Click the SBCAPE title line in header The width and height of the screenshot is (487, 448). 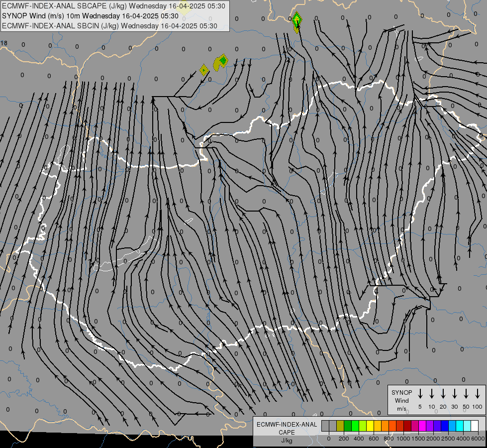coord(113,6)
